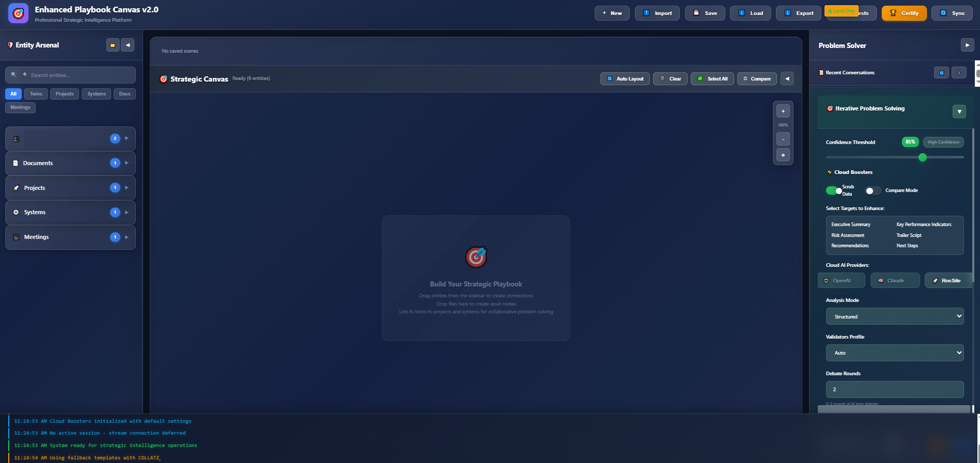The height and width of the screenshot is (463, 980).
Task: Zoom in the canvas with the plus button
Action: tap(783, 111)
